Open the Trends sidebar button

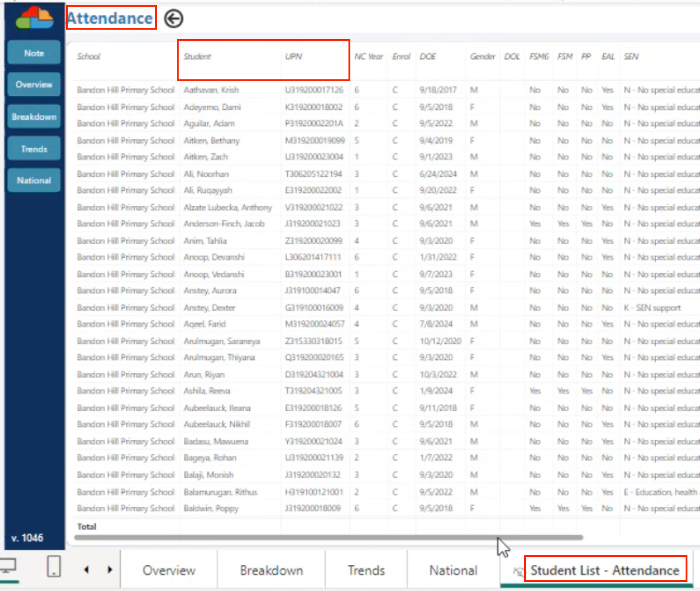[x=34, y=149]
